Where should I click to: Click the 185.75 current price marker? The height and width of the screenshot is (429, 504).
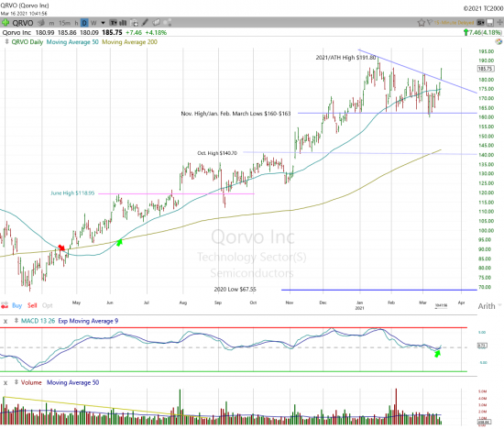pos(486,69)
